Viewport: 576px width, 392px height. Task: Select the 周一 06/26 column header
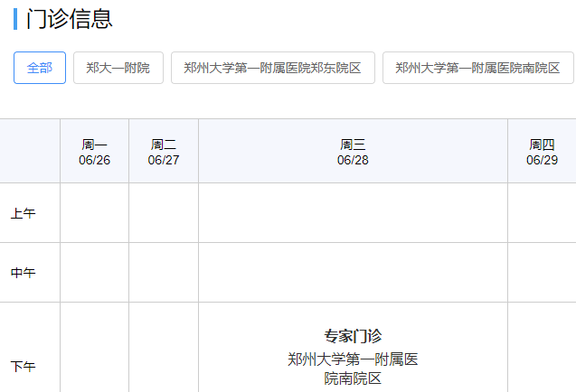tap(94, 152)
